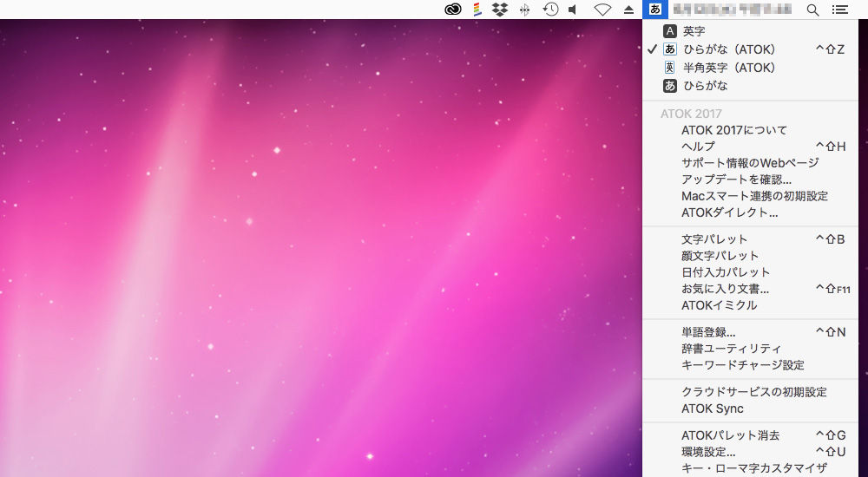Open キーワードチャージ設定
Screen dimensions: 868x477
pyautogui.click(x=750, y=365)
